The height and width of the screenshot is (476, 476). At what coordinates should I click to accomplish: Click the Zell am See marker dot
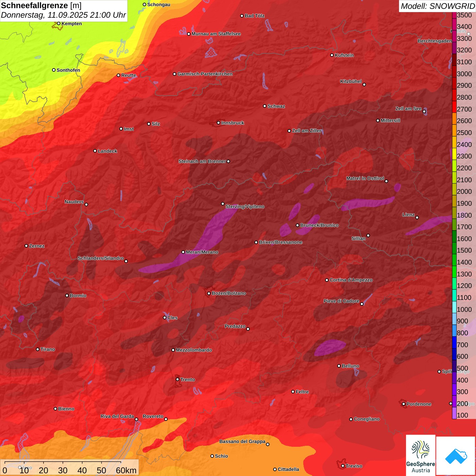[x=424, y=112]
